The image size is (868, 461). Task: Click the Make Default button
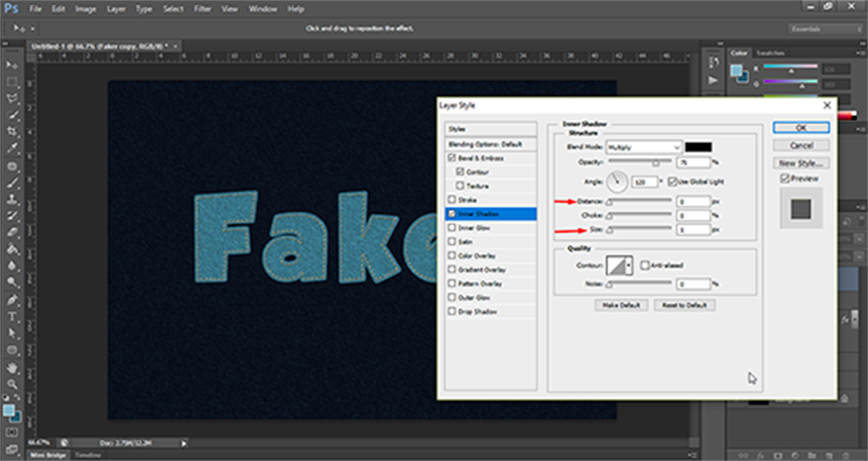620,305
